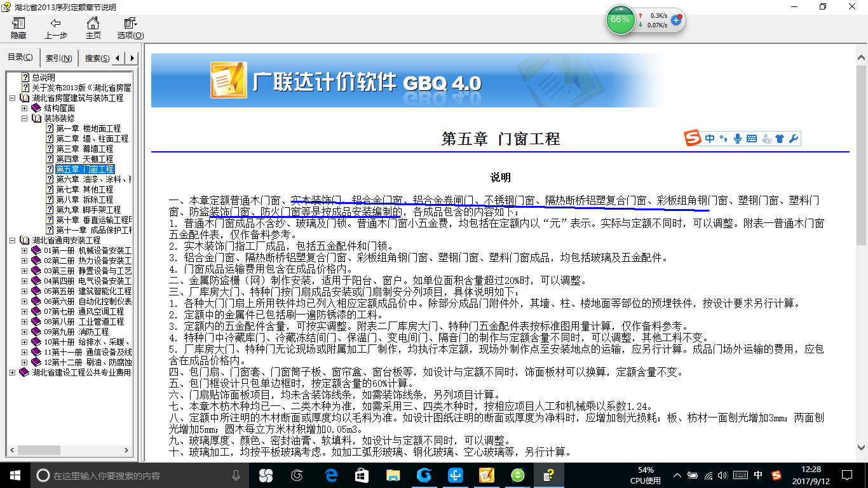
Task: Open the 选项(O) options button
Action: point(130,29)
